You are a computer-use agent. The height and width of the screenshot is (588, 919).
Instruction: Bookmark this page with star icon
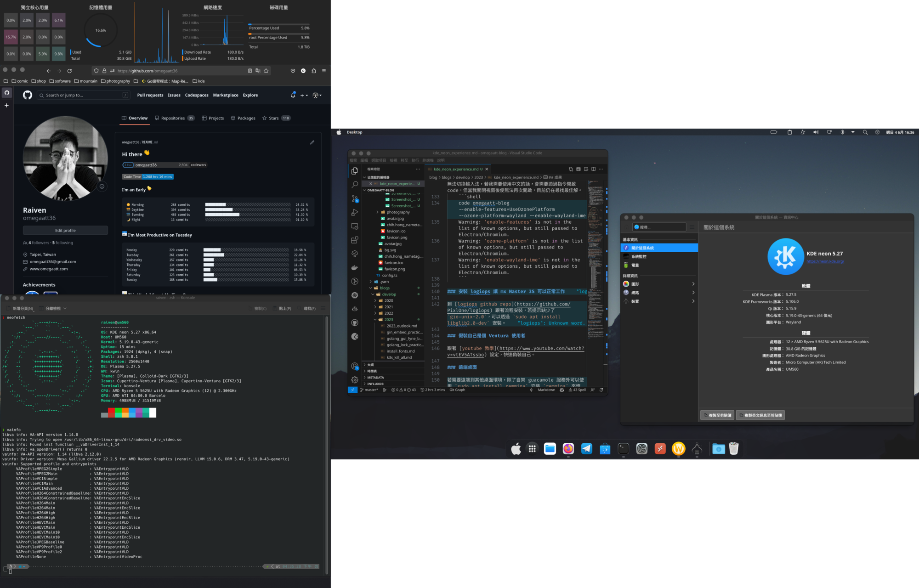point(266,71)
